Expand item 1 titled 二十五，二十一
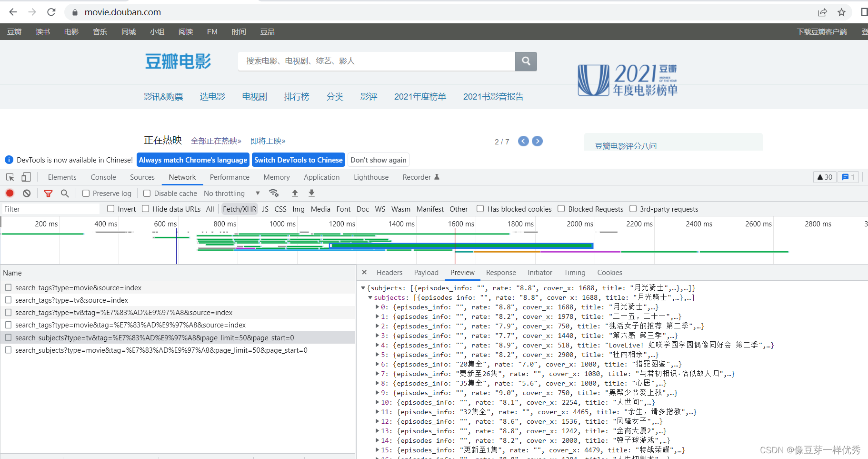 point(377,316)
